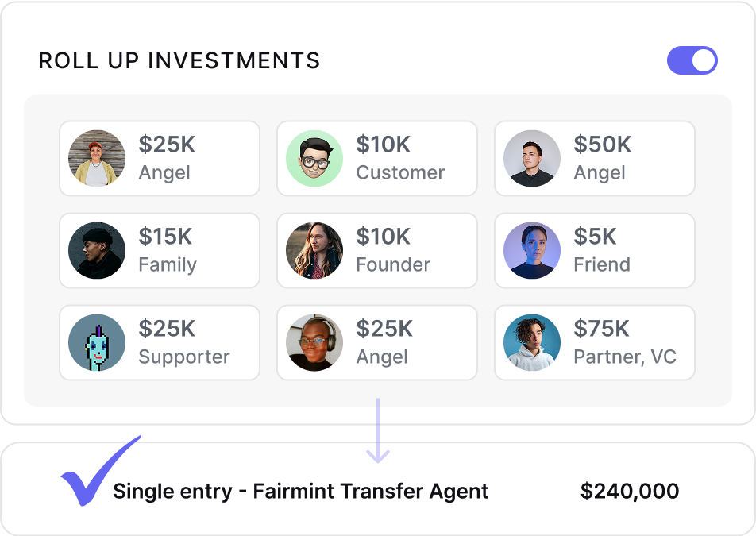This screenshot has height=536, width=756.
Task: Click the $75K amount text
Action: pyautogui.click(x=601, y=329)
